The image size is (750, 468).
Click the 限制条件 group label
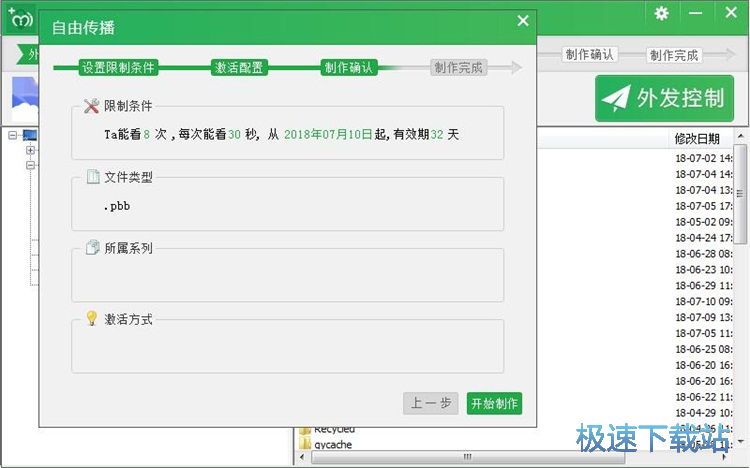[x=128, y=106]
